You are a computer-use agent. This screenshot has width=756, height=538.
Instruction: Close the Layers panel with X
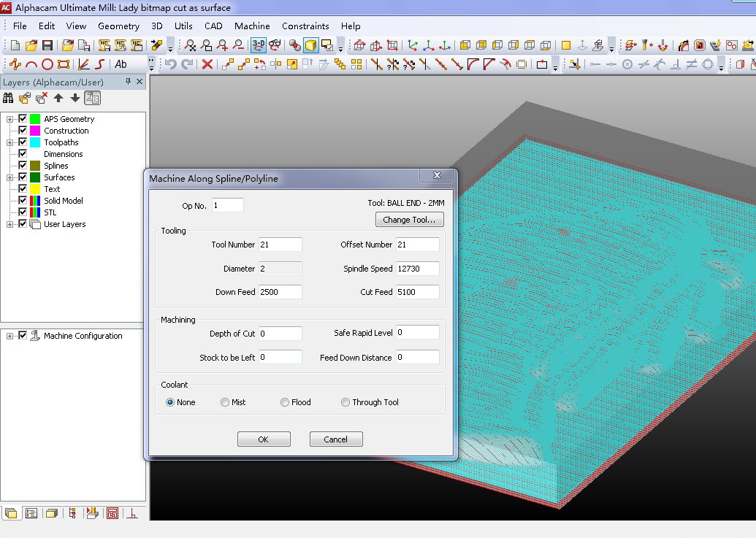[140, 82]
